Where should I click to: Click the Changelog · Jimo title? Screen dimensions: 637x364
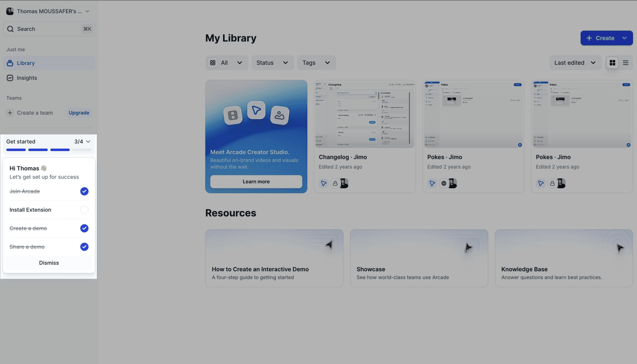[x=343, y=157]
